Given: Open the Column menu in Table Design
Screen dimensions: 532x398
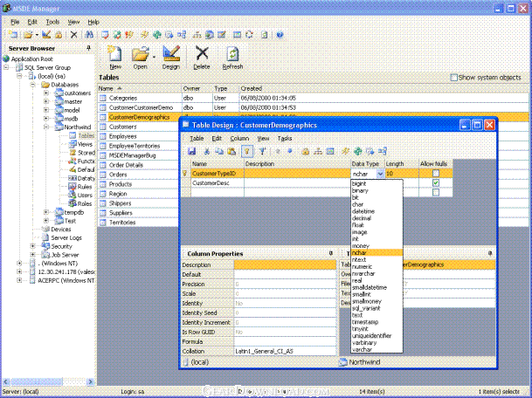Looking at the screenshot, I should click(x=239, y=139).
